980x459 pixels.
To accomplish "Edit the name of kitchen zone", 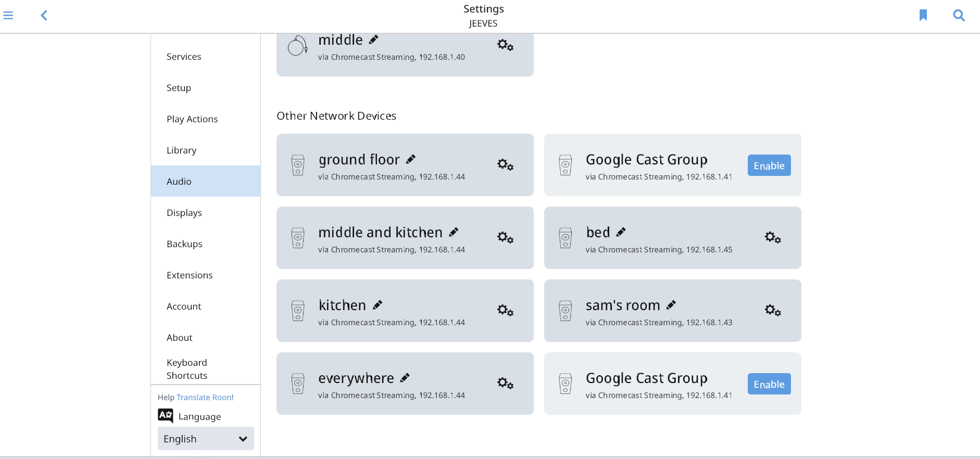I will [378, 304].
